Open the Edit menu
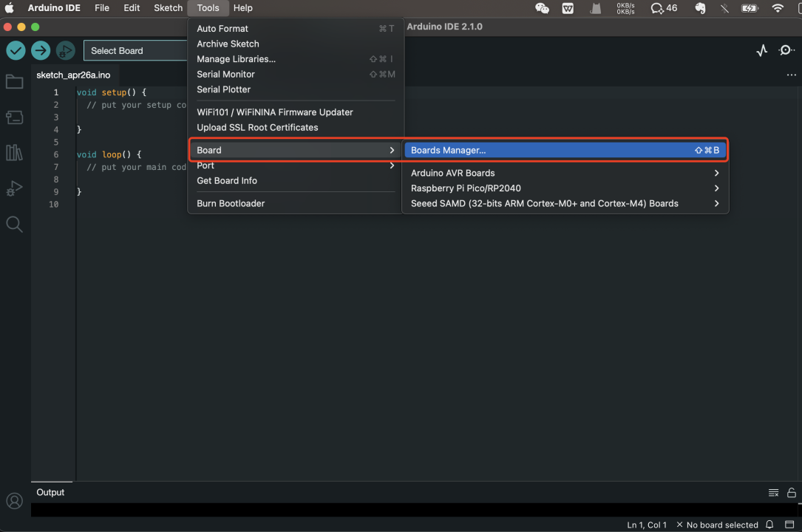This screenshot has height=532, width=802. click(132, 7)
